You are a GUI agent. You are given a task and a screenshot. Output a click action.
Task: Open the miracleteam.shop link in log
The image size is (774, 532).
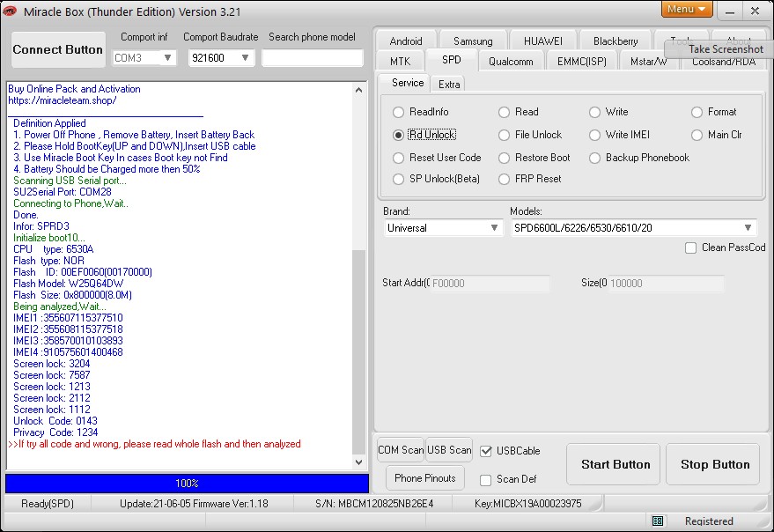pos(63,100)
